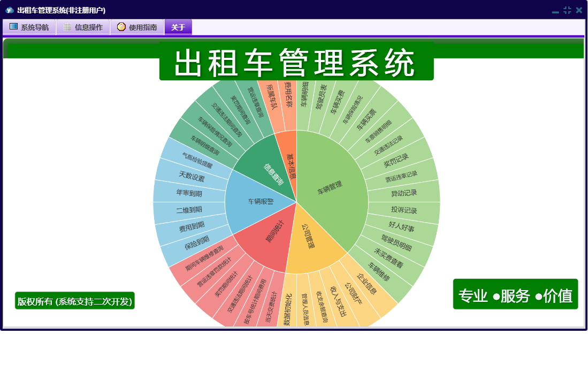Click the app logo icon in title bar
Viewport: 588px width, 387px height.
[10, 10]
